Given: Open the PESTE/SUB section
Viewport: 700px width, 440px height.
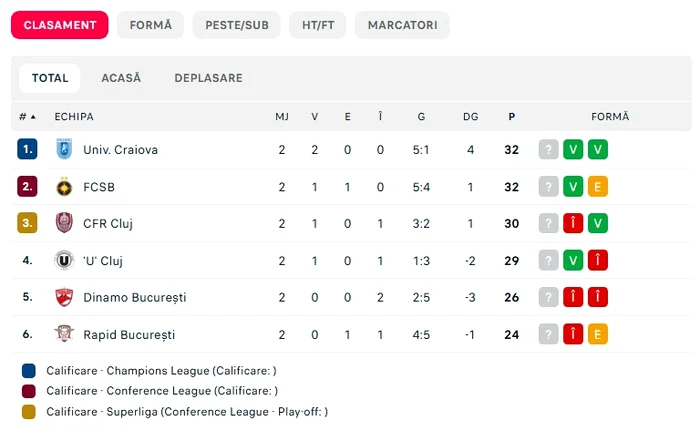Looking at the screenshot, I should point(237,25).
